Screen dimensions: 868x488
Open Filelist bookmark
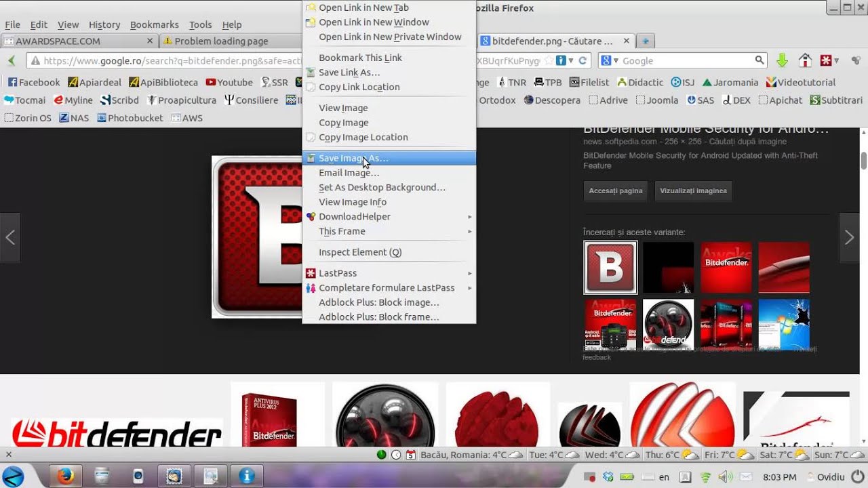click(589, 82)
